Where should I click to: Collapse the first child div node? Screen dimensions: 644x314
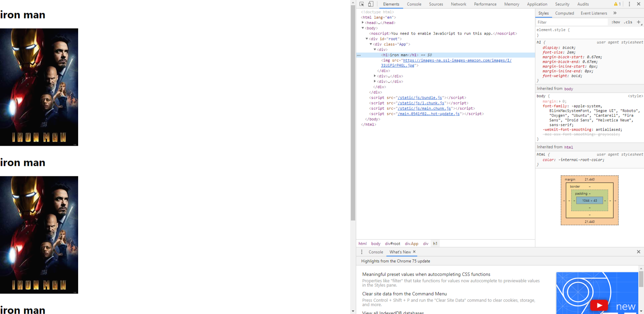375,49
